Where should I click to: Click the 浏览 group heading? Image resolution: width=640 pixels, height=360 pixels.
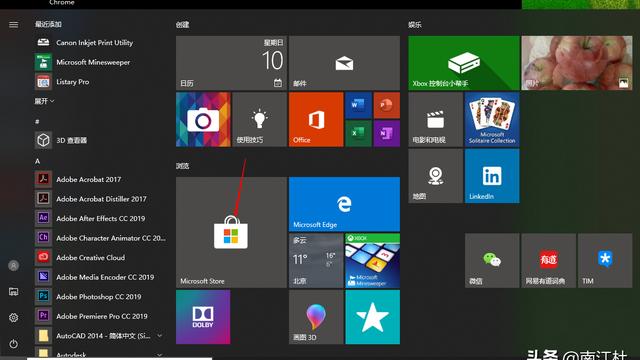182,166
